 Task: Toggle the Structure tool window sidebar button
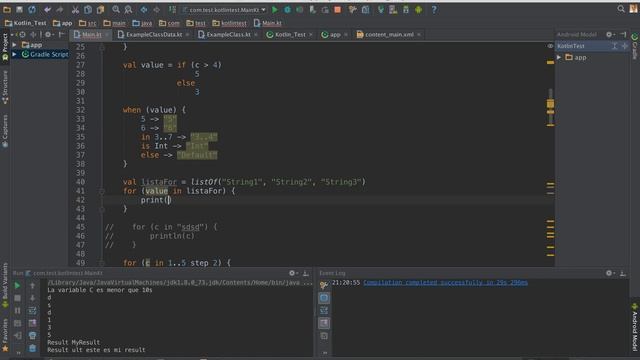point(5,87)
